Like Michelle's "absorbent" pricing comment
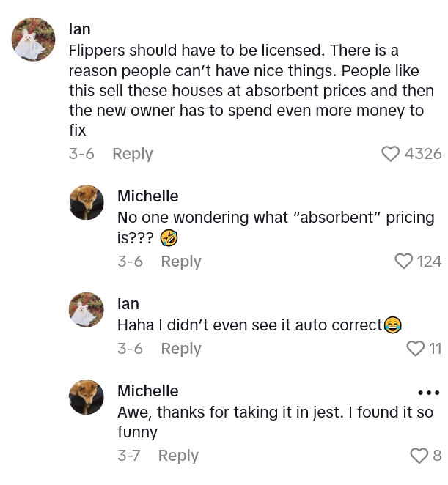Screen dimensions: 448x485 coord(403,262)
